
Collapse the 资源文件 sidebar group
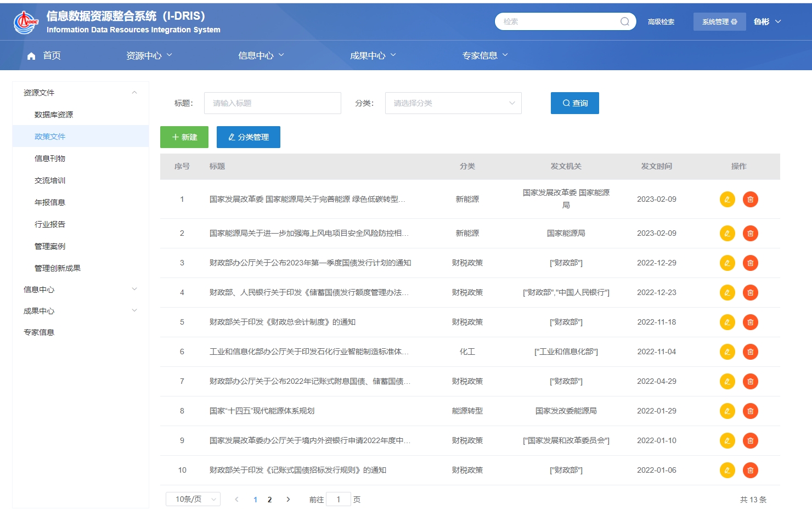tap(81, 93)
